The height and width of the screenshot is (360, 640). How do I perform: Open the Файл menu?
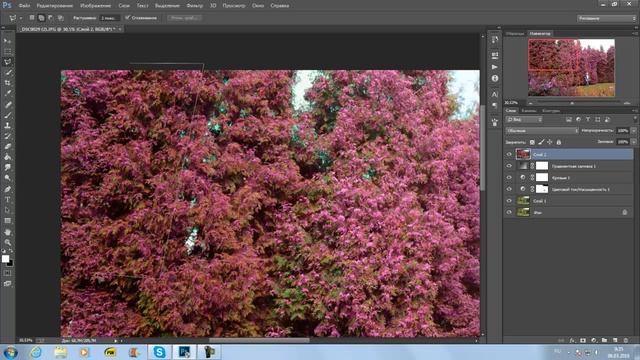point(24,6)
